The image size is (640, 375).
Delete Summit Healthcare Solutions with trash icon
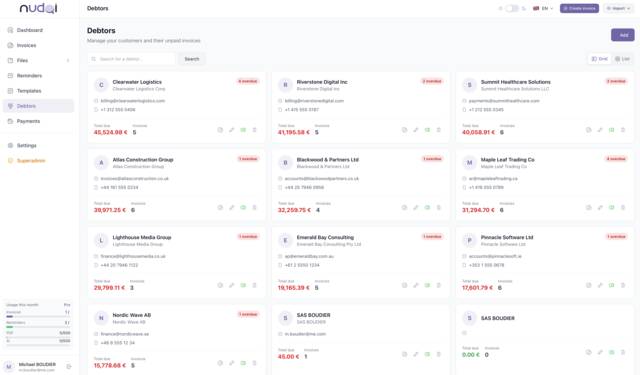pyautogui.click(x=623, y=130)
